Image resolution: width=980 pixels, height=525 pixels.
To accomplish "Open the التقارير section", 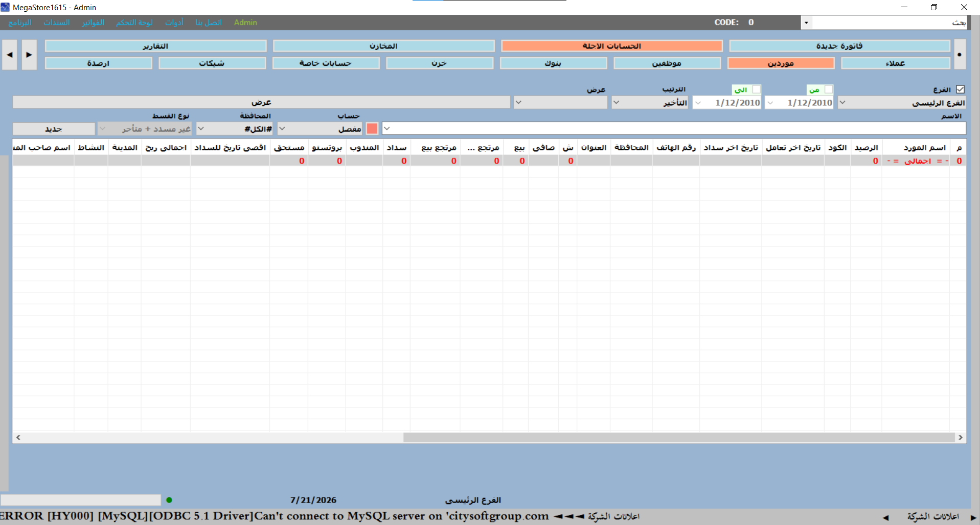I will coord(156,46).
